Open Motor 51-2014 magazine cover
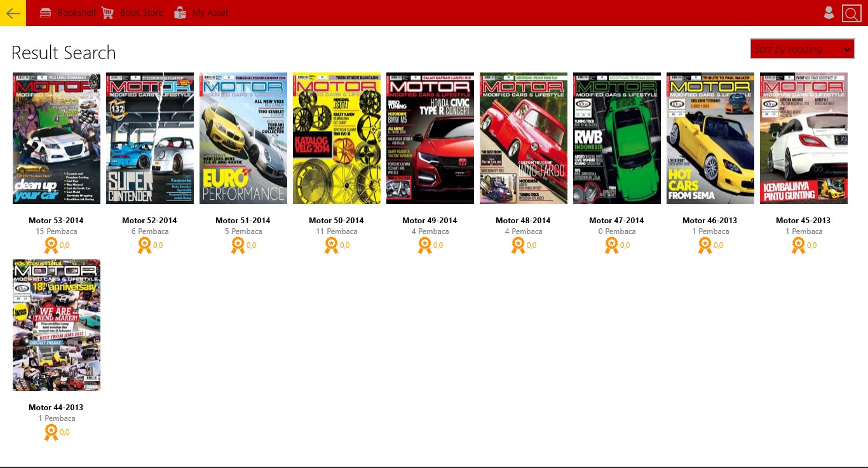Screen dimensions: 868x468 pyautogui.click(x=243, y=138)
